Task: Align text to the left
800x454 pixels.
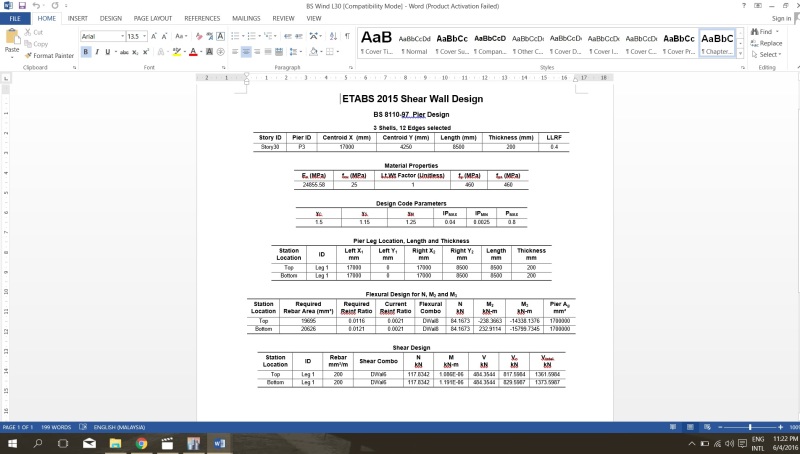Action: (235, 52)
